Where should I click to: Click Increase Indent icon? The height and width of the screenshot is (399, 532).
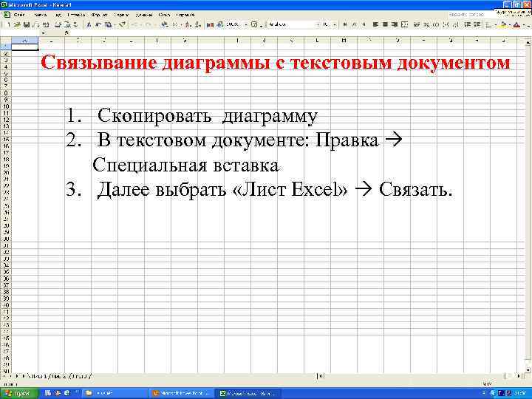(477, 24)
